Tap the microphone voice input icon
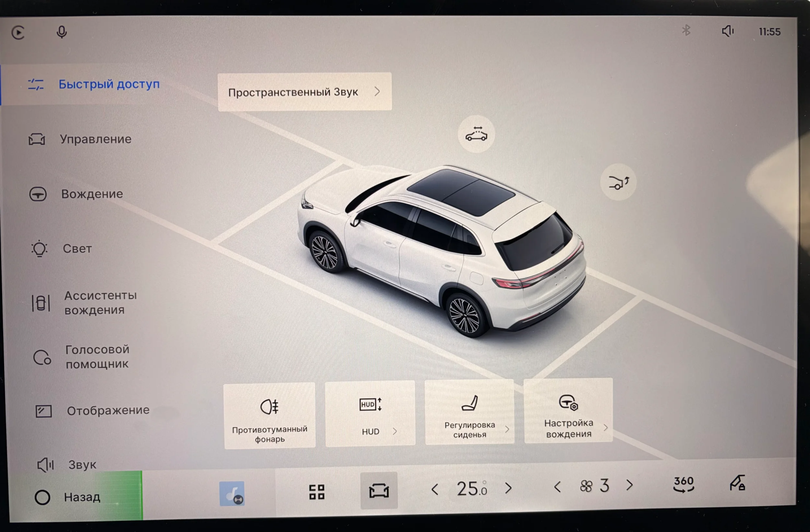 click(62, 32)
